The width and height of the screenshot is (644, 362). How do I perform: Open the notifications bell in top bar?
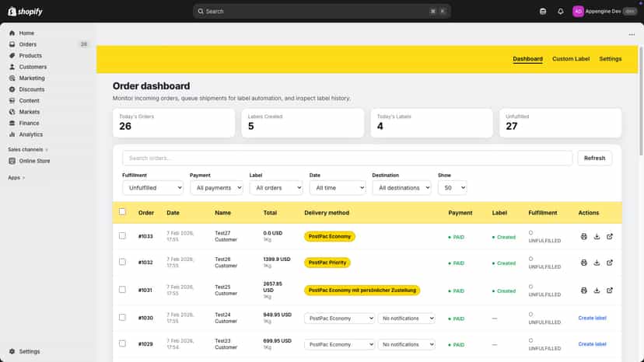click(x=560, y=12)
